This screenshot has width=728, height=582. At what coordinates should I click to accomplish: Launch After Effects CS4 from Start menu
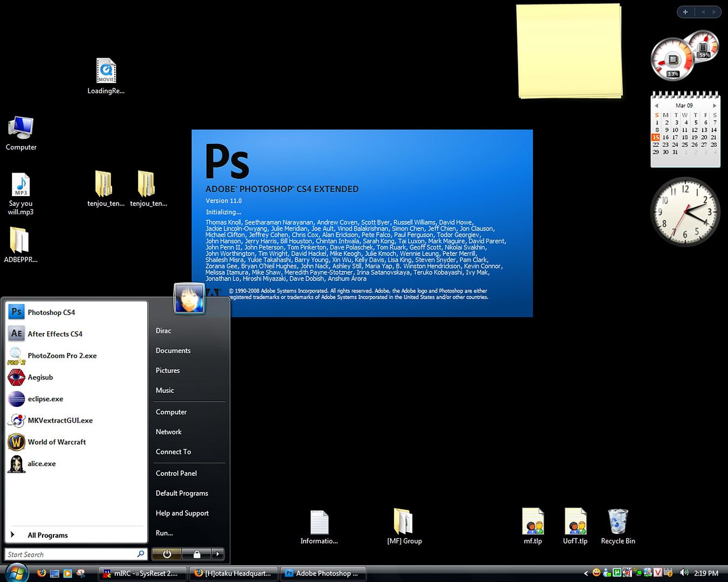(76, 334)
